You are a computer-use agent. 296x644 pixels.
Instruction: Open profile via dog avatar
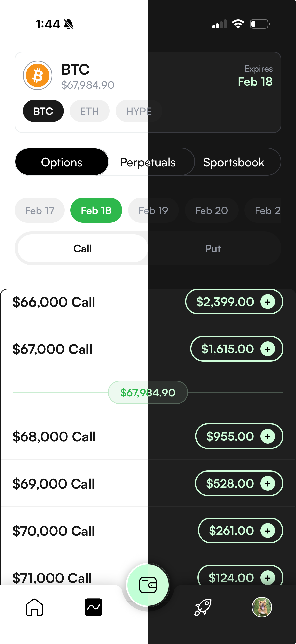(262, 607)
